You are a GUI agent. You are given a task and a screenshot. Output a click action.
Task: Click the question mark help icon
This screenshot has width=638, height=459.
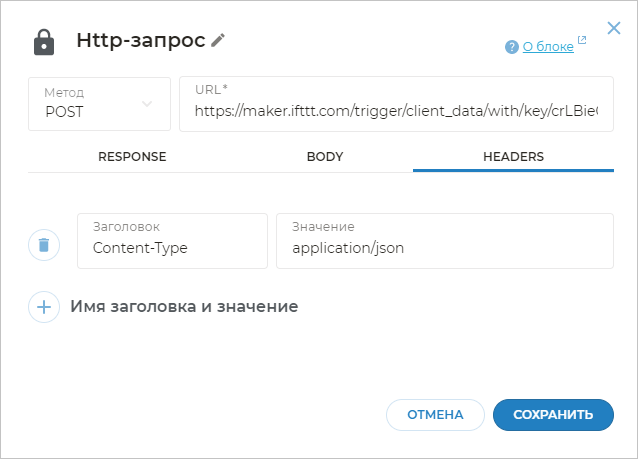512,46
